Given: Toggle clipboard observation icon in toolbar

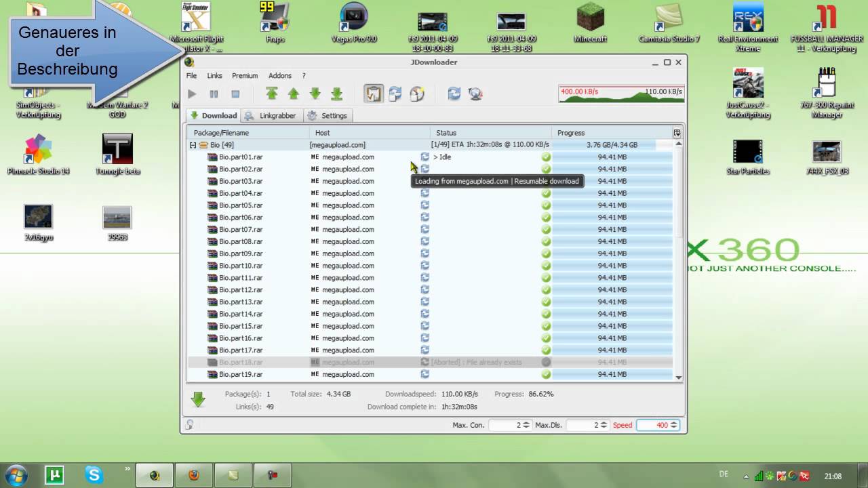Looking at the screenshot, I should (x=374, y=94).
